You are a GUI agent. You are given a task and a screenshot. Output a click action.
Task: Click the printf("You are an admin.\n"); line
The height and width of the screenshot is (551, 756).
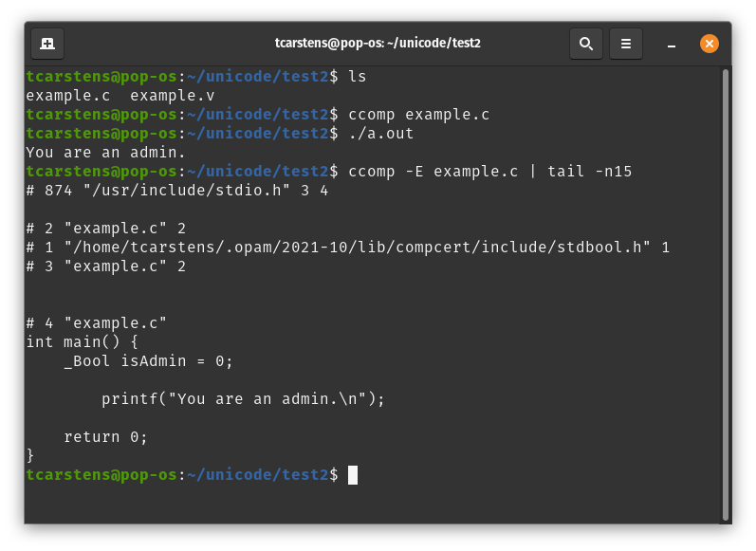point(243,399)
